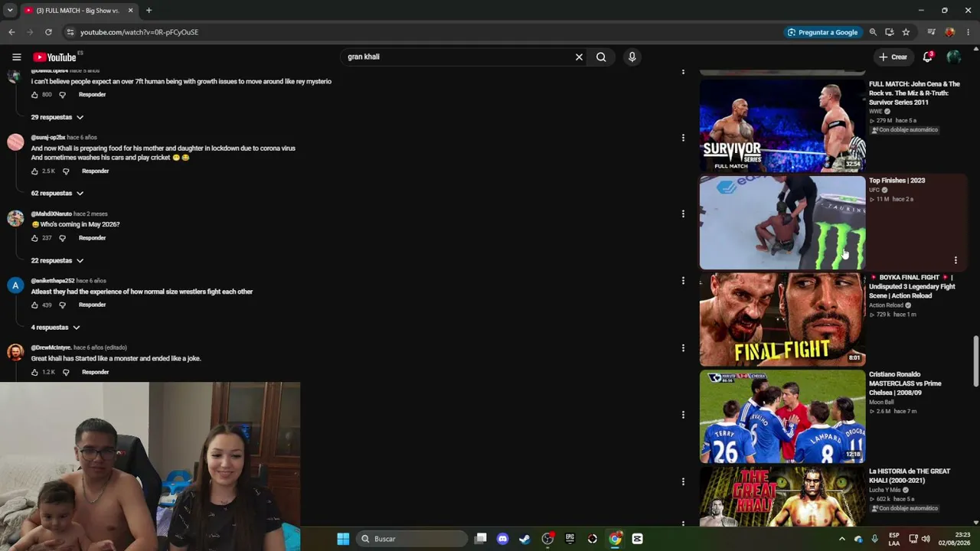The image size is (980, 551).
Task: Click the taskbar Buscar search box
Action: [412, 539]
